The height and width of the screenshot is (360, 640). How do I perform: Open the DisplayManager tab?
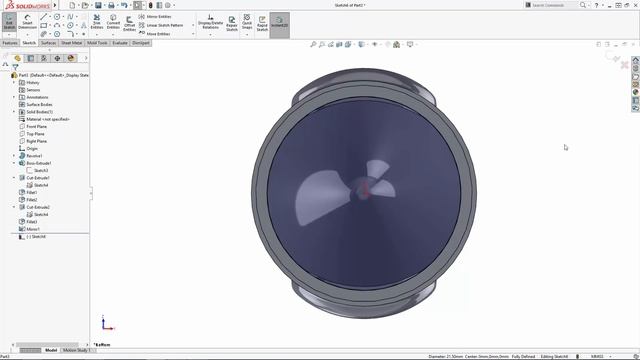tap(71, 58)
